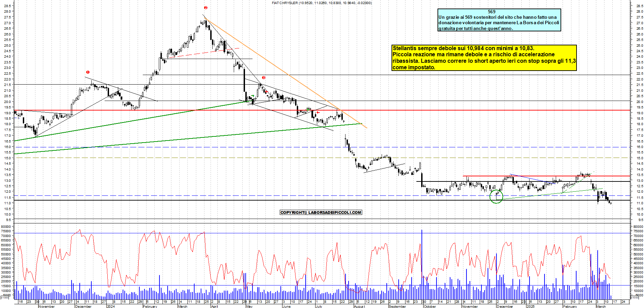Click the 9.5 value on the right price scale
The width and height of the screenshot is (644, 308).
pos(640,220)
